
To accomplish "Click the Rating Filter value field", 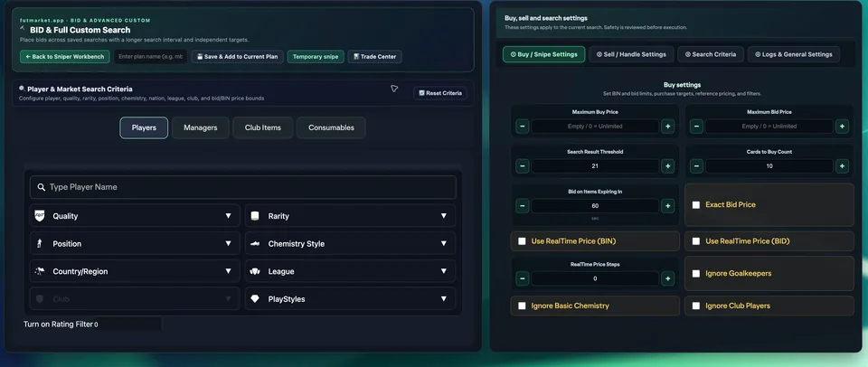I will click(x=127, y=325).
